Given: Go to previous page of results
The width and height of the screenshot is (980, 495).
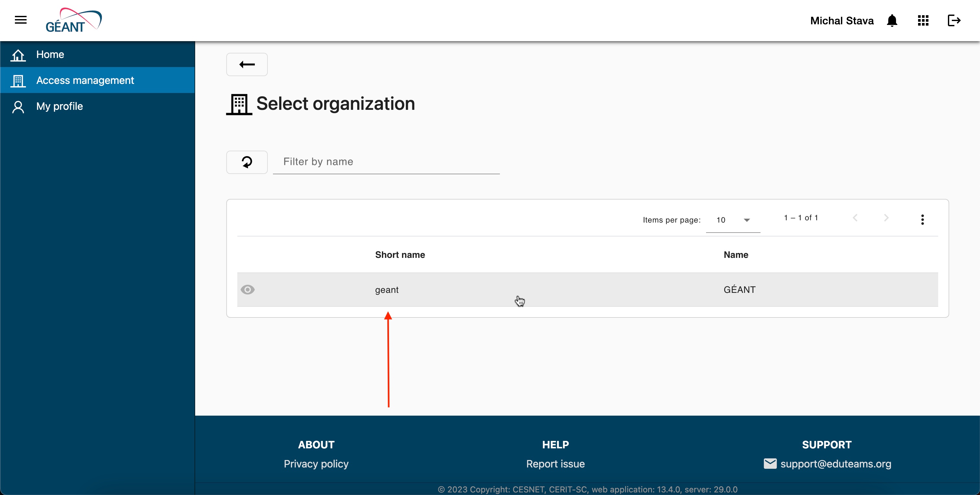Looking at the screenshot, I should point(855,217).
